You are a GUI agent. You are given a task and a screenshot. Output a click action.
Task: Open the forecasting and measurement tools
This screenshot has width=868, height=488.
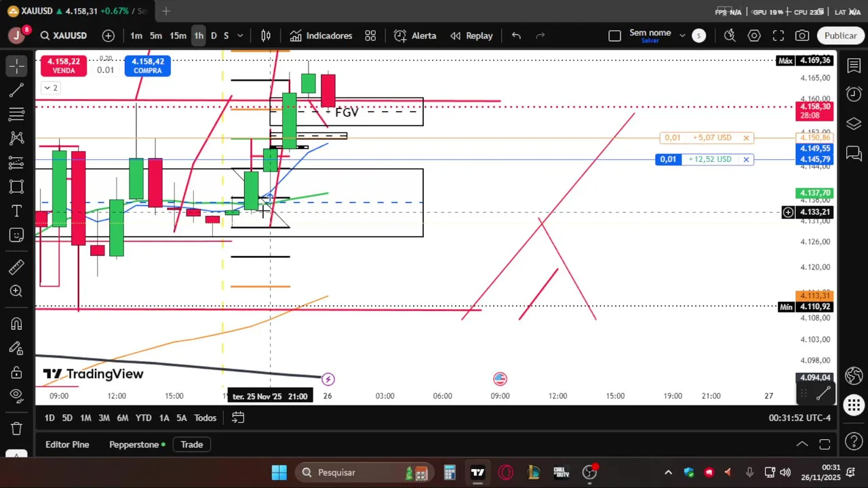coord(17,163)
